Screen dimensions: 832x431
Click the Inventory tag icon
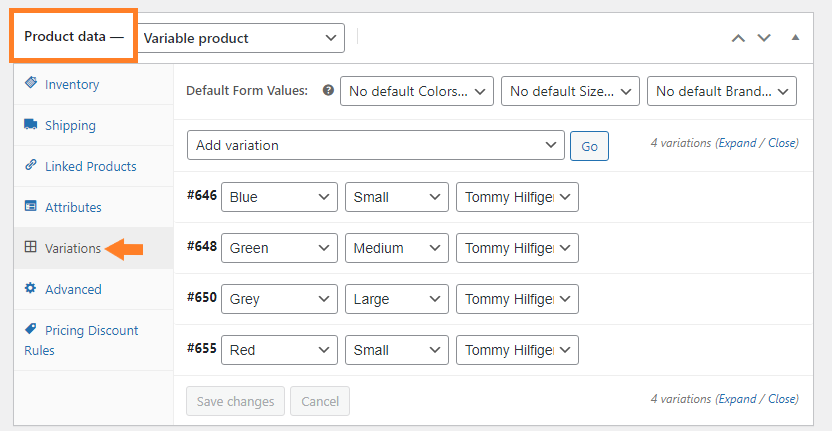coord(31,83)
